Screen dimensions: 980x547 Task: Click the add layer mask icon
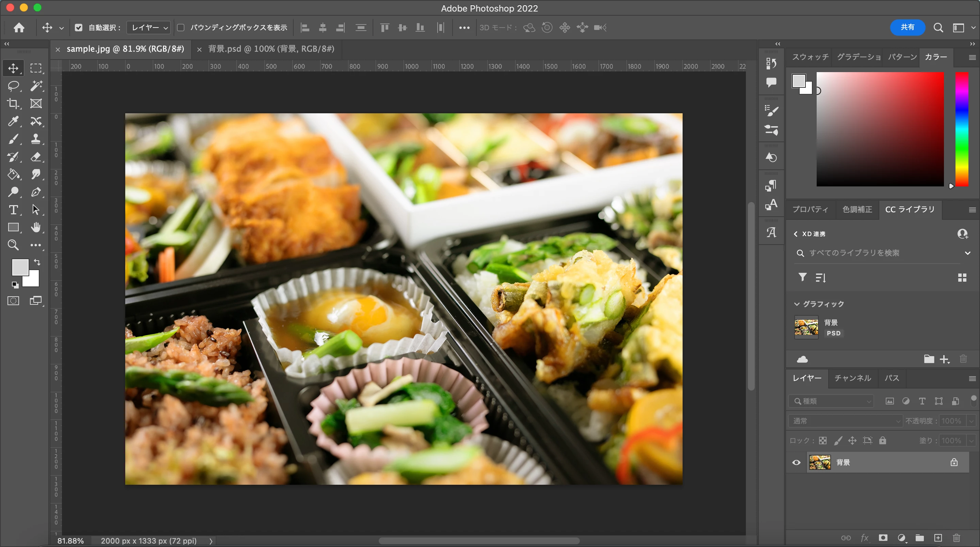[883, 537]
